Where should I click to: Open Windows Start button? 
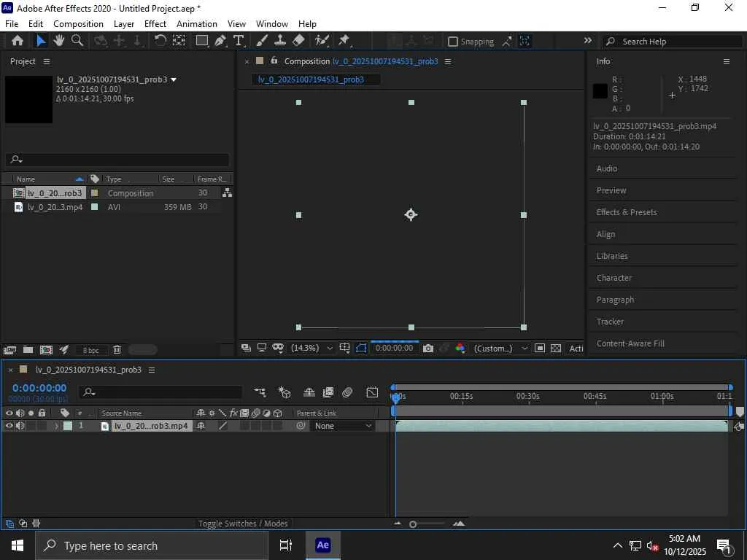(18, 545)
